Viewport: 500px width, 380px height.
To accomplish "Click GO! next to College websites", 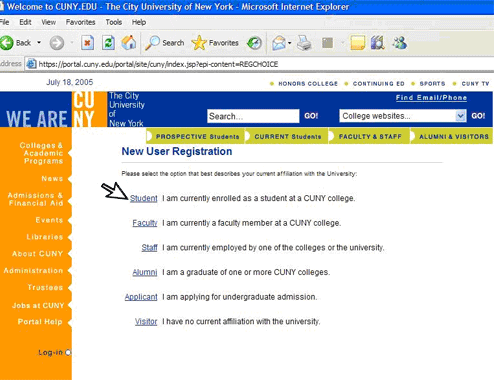I will pos(478,116).
